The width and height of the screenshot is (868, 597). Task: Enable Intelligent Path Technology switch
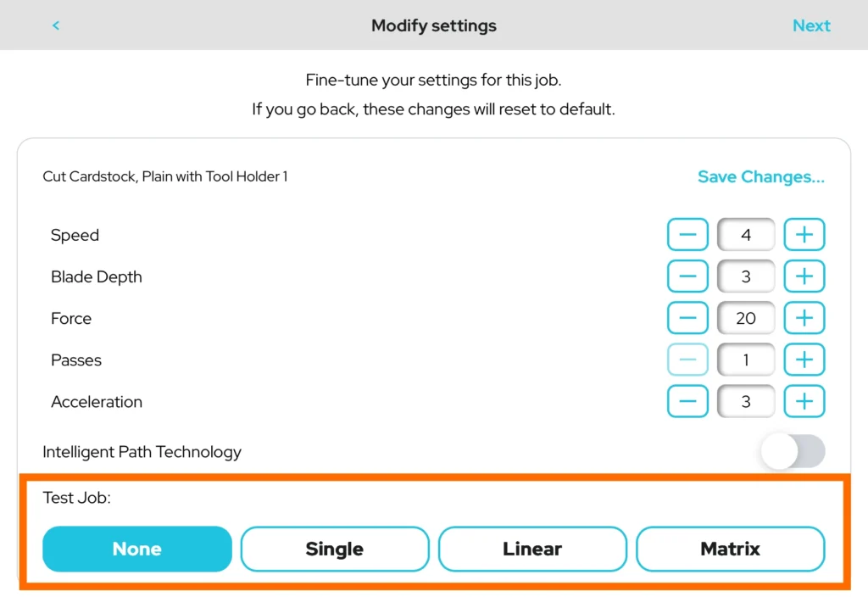click(x=793, y=452)
